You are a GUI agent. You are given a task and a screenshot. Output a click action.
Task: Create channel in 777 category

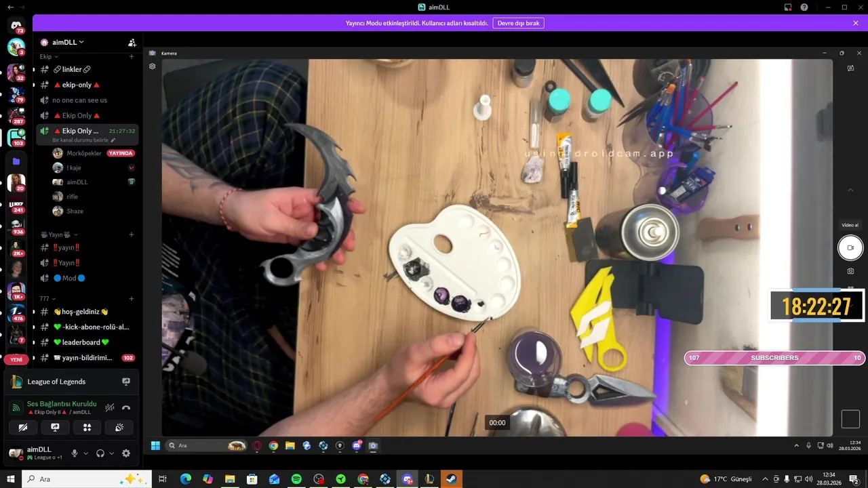[132, 299]
